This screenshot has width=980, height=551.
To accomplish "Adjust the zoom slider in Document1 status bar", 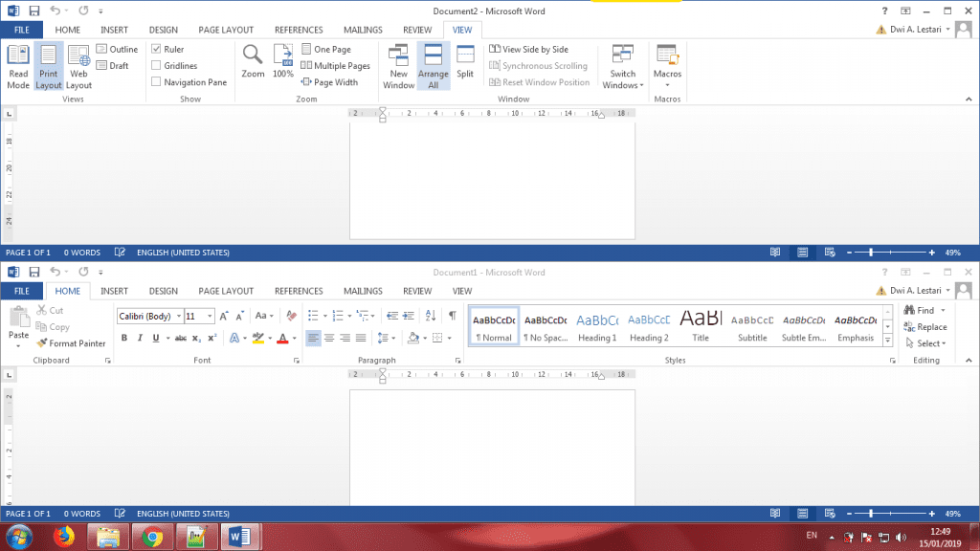I will [870, 514].
